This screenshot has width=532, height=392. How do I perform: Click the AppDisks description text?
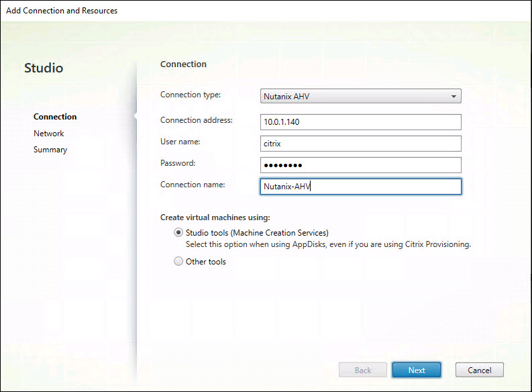coord(328,244)
